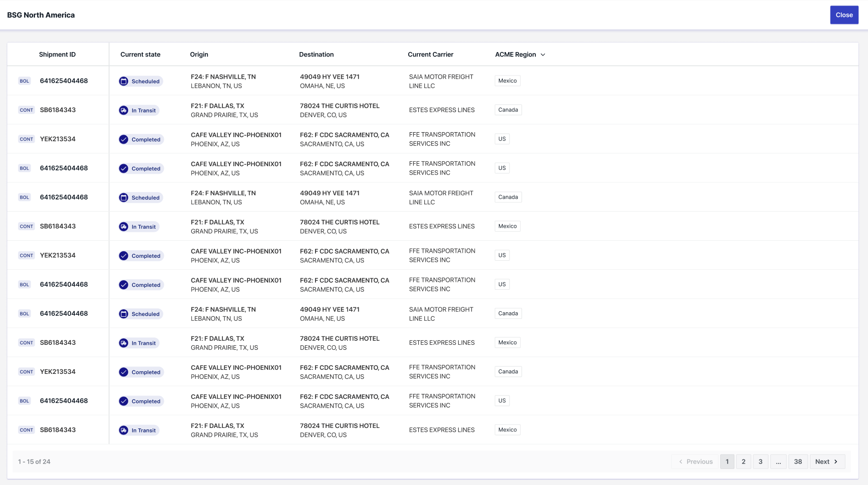
Task: Open page 2 in pagination
Action: point(743,461)
